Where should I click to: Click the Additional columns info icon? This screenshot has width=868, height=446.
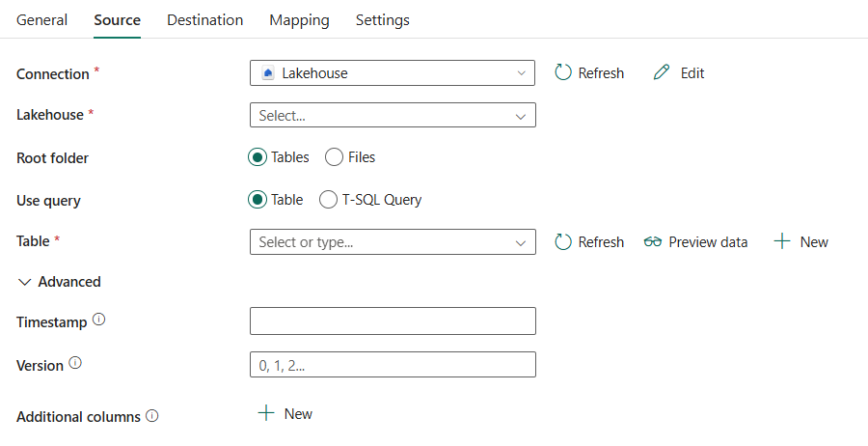[x=152, y=416]
